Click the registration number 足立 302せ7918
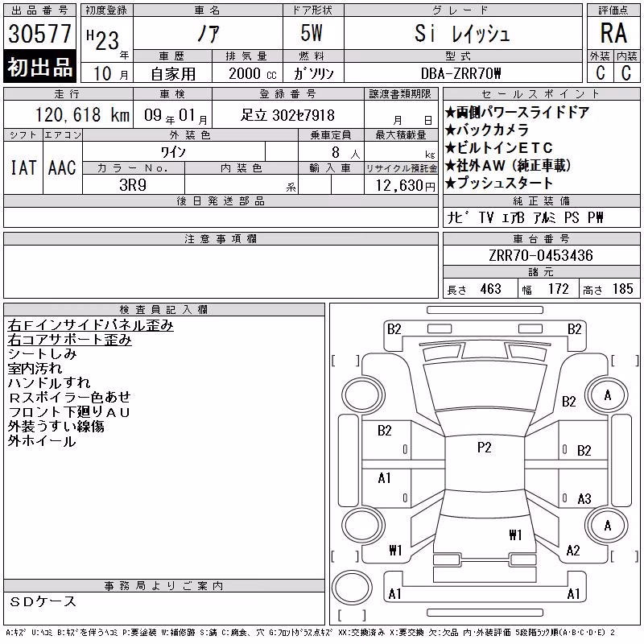The width and height of the screenshot is (644, 644). click(287, 115)
